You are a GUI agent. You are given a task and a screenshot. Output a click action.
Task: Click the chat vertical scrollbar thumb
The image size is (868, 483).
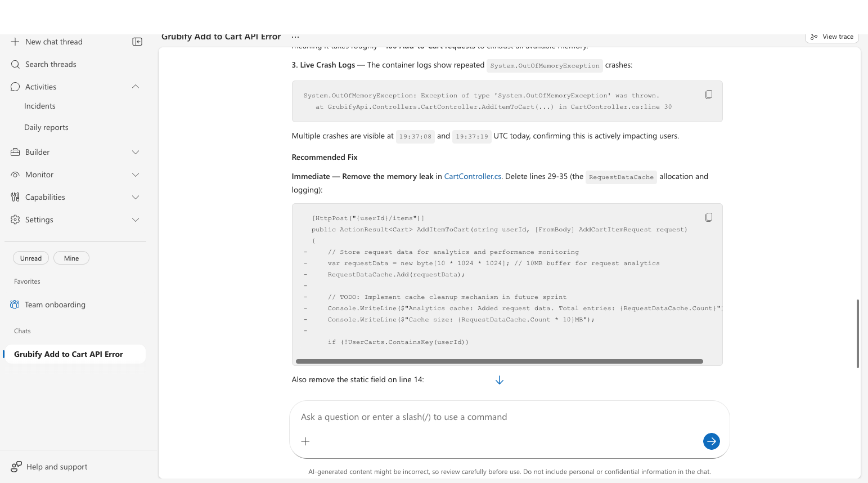[x=858, y=333]
